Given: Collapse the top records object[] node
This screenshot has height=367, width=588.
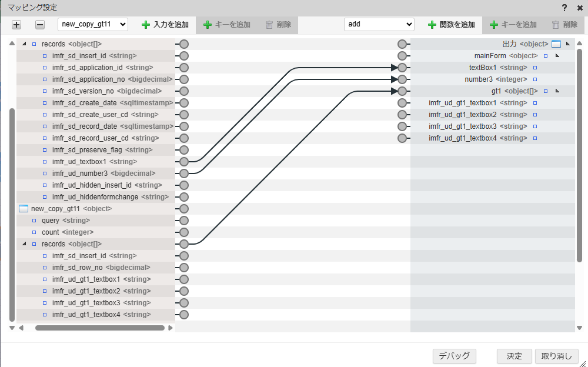Looking at the screenshot, I should 24,44.
